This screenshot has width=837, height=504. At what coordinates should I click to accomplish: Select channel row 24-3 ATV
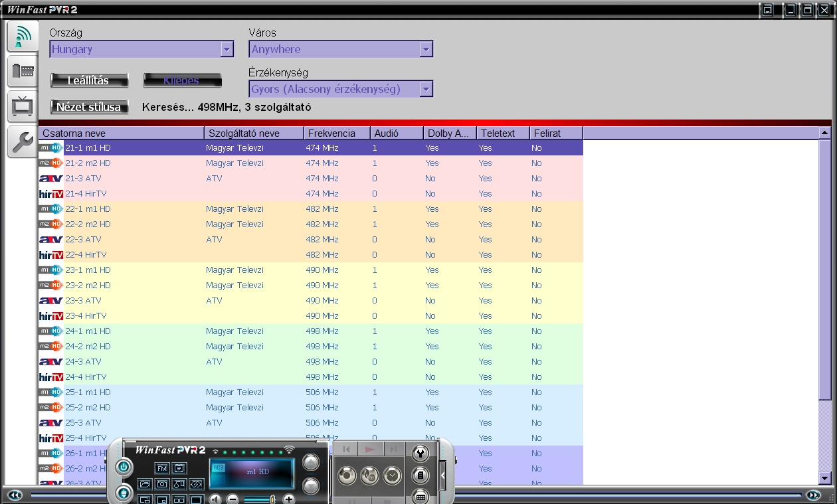tap(311, 361)
